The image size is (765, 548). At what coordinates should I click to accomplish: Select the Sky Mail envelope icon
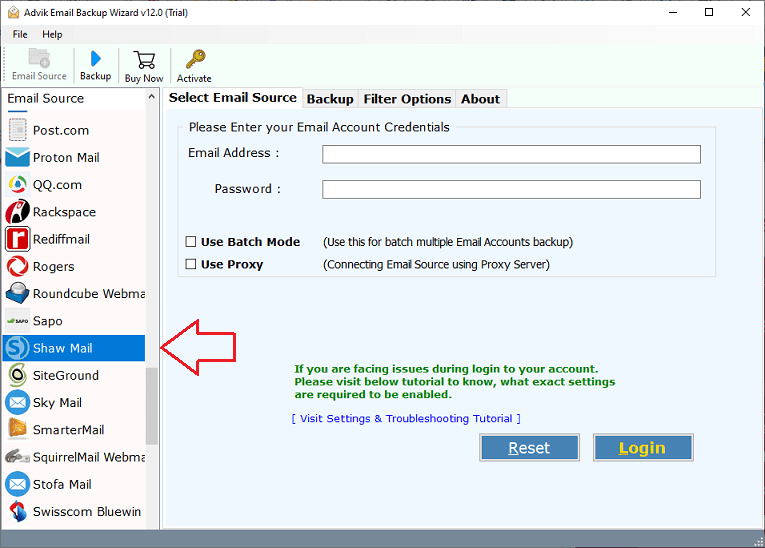(x=18, y=403)
